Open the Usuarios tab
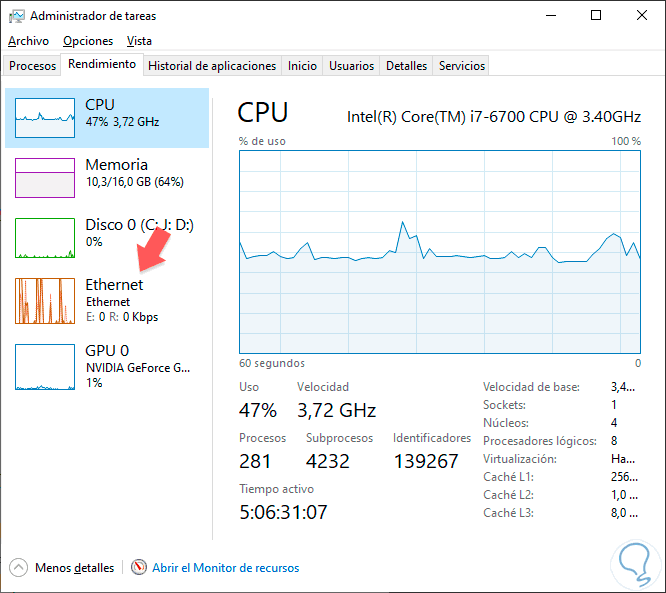The height and width of the screenshot is (593, 666). (x=351, y=66)
